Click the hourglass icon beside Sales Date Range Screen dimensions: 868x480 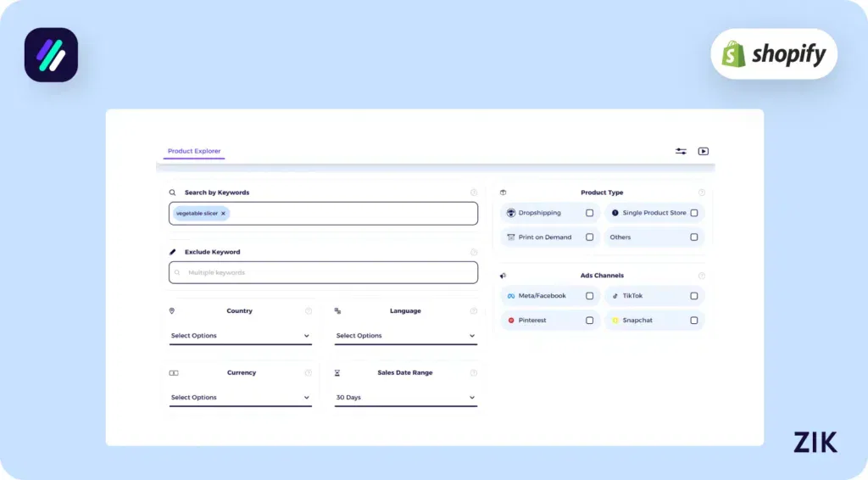(337, 373)
